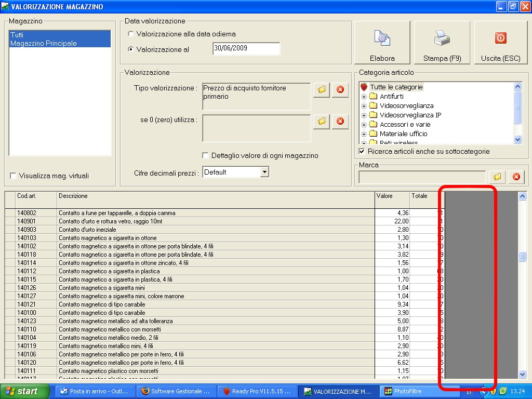Select 'Magazzino Principale' in warehouse list
Image resolution: width=532 pixels, height=399 pixels.
pos(60,43)
